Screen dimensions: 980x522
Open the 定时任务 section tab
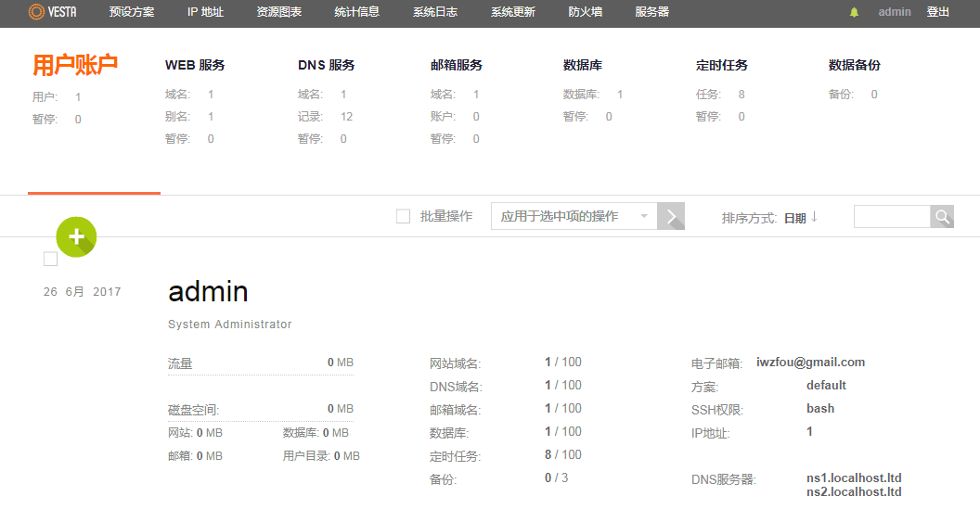[721, 65]
